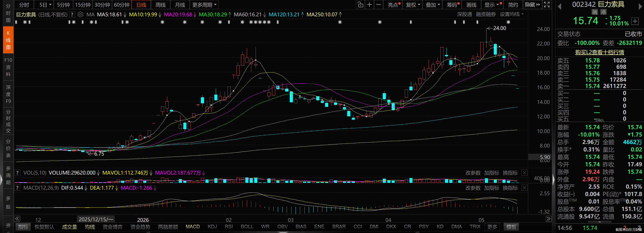
Task: Select the KDJ indicator
Action: 212,227
